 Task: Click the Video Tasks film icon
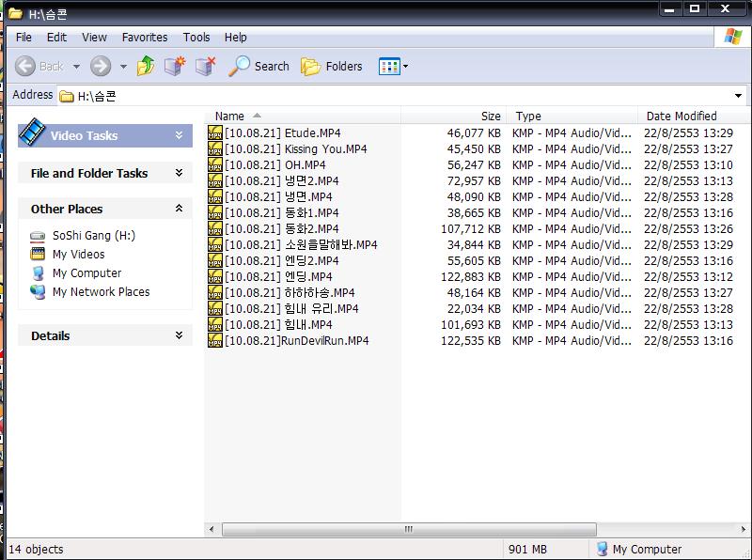[33, 132]
